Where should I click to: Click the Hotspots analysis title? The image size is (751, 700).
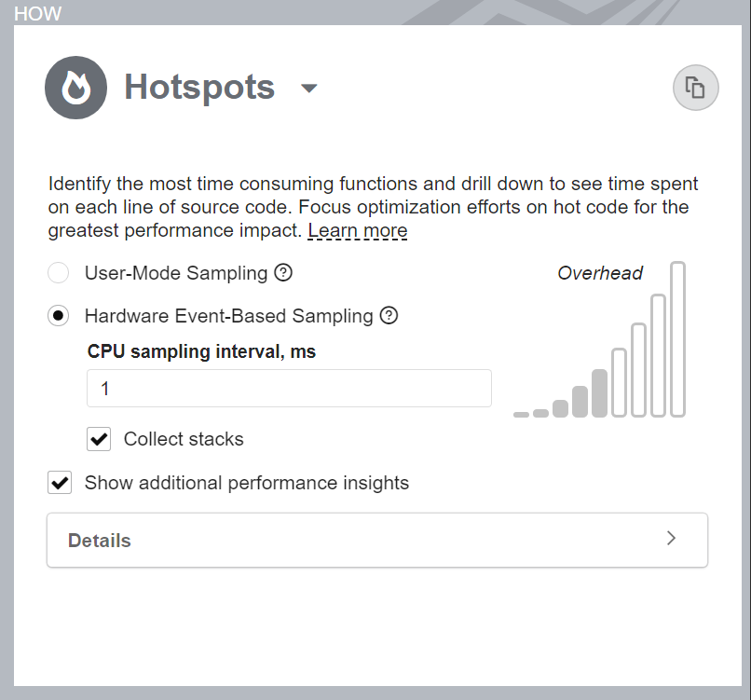click(199, 88)
